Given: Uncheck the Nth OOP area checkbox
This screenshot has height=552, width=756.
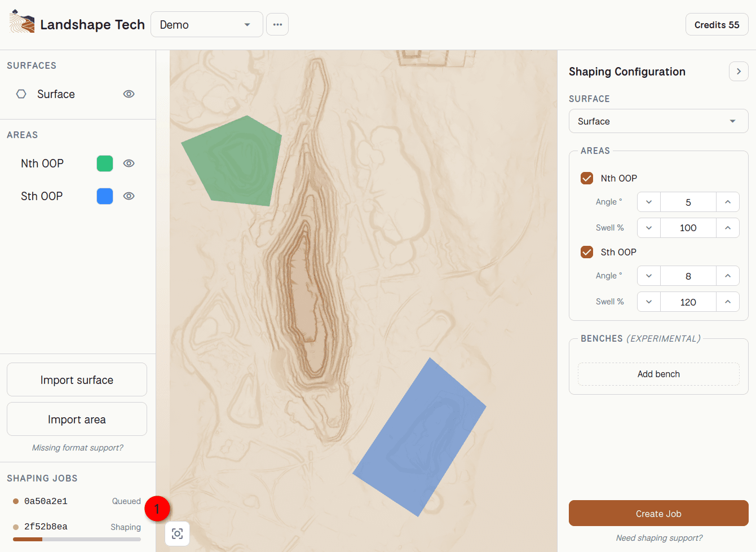Looking at the screenshot, I should click(x=587, y=178).
